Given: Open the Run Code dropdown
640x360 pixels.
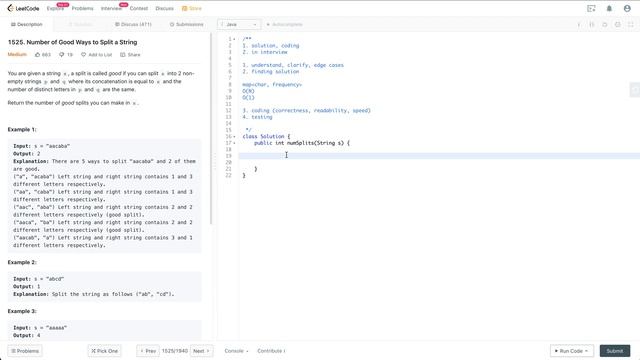Looking at the screenshot, I should (571, 351).
